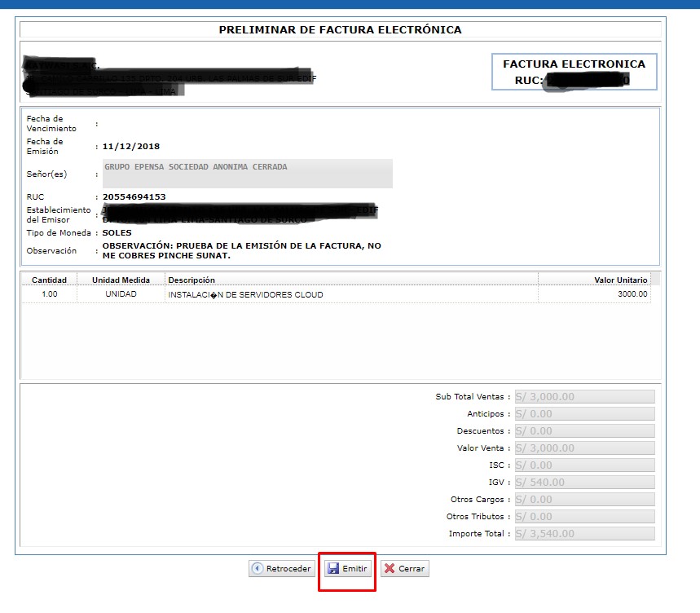Click the Cantidad column header

(x=49, y=280)
